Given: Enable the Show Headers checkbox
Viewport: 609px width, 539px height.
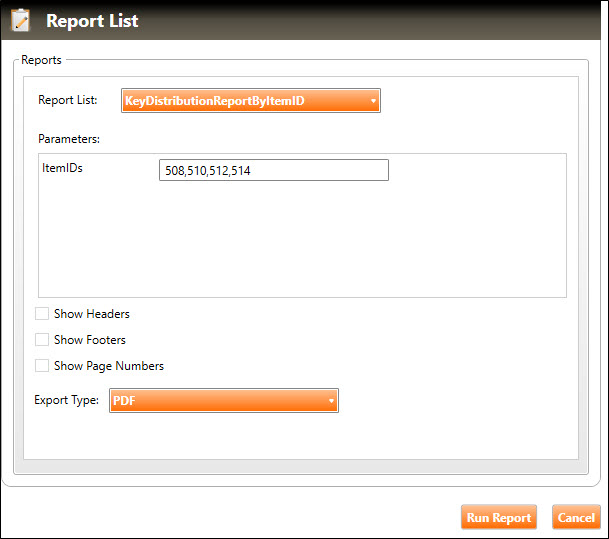Looking at the screenshot, I should (x=42, y=314).
